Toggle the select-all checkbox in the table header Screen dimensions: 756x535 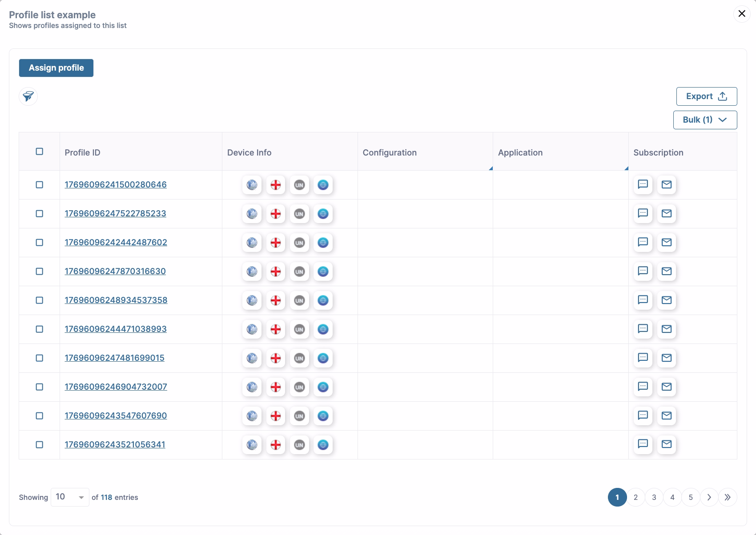click(x=39, y=152)
